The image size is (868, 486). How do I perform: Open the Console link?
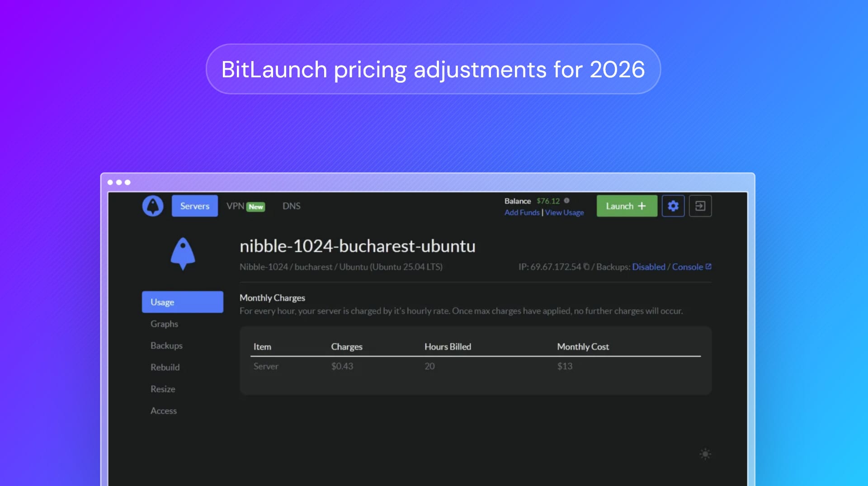click(x=687, y=267)
